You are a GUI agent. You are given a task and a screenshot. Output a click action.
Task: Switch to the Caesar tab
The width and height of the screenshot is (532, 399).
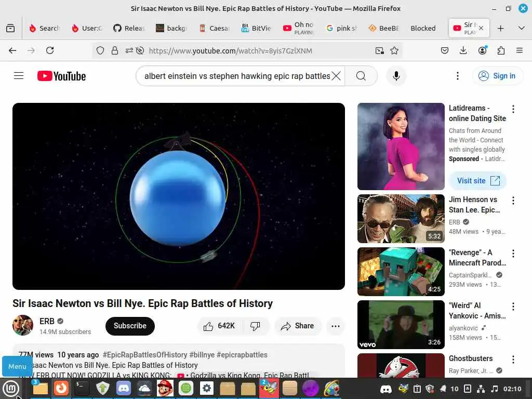tap(215, 28)
